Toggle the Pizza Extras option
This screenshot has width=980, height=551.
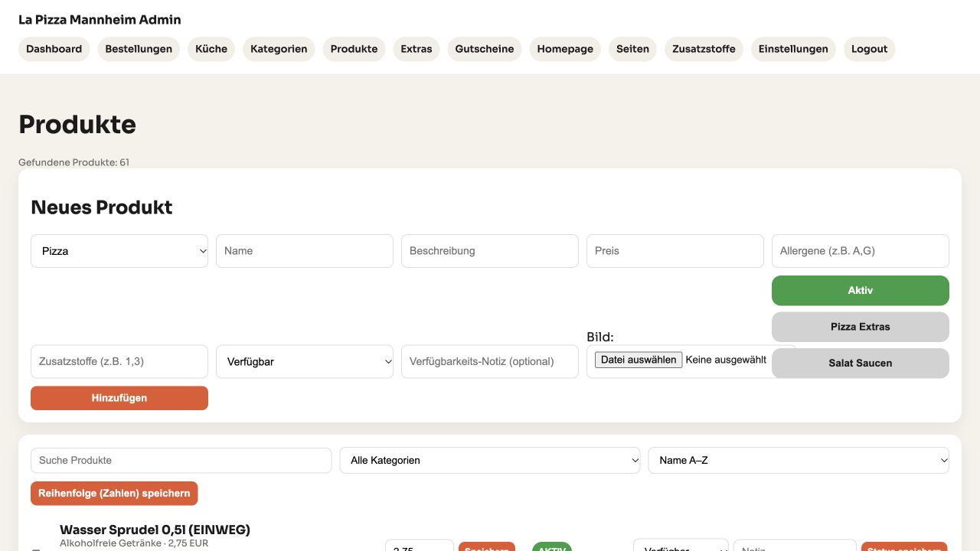[x=861, y=327]
